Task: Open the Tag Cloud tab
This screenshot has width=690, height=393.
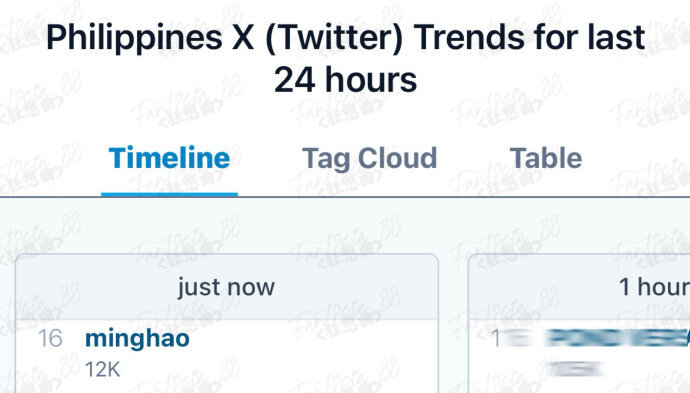Action: pos(369,159)
